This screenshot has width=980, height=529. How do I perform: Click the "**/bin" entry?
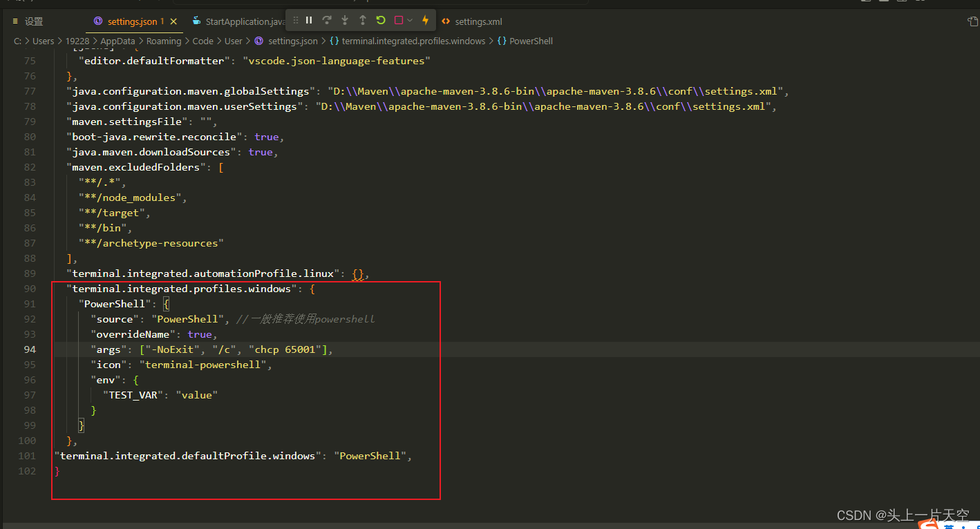coord(103,228)
